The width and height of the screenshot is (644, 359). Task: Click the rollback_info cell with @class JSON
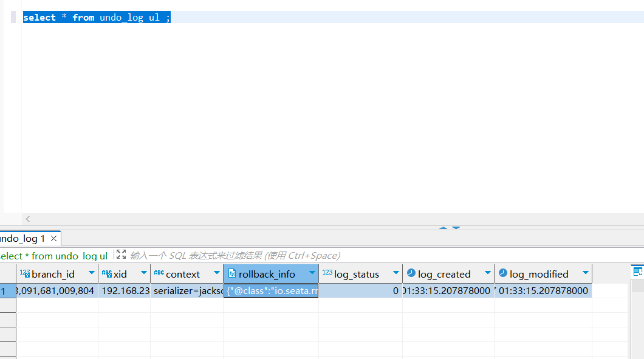coord(271,291)
